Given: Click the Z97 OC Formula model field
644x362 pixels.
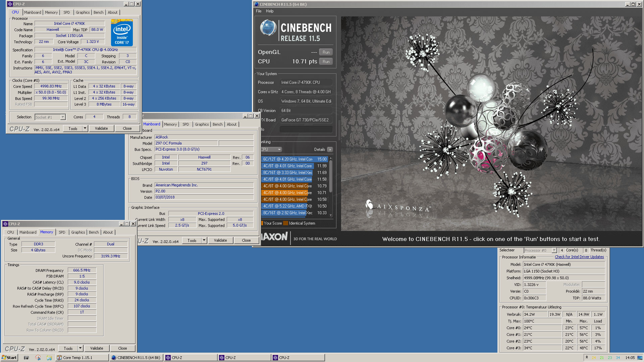Looking at the screenshot, I should [x=186, y=143].
